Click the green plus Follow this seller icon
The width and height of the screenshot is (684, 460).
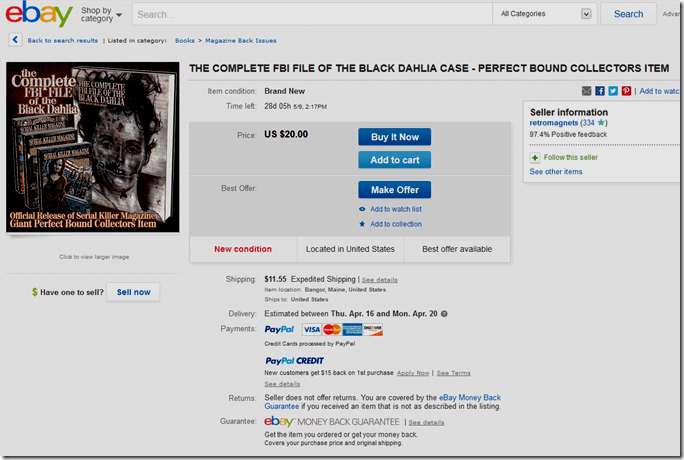click(535, 157)
